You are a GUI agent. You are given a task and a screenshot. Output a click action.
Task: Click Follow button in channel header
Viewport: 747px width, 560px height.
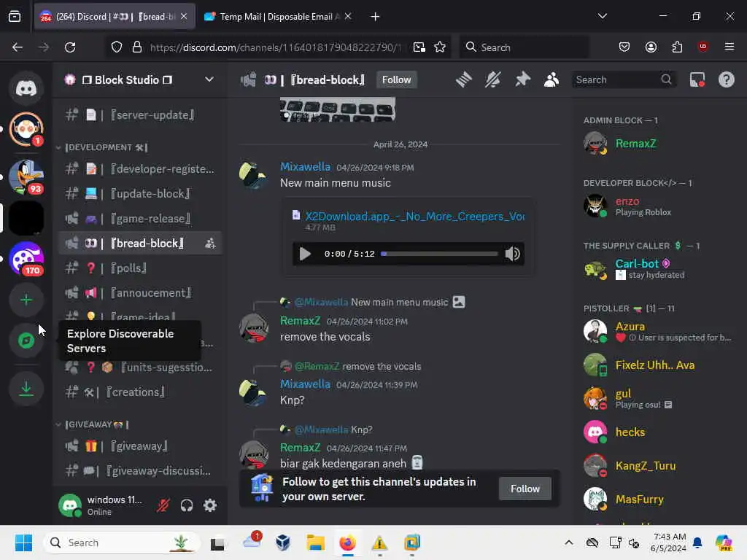(x=396, y=79)
